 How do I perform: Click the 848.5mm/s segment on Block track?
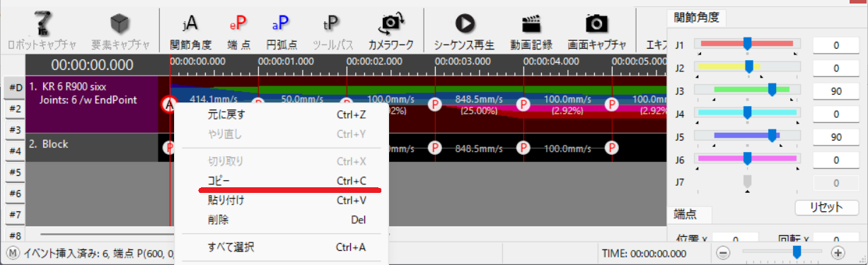pos(479,148)
